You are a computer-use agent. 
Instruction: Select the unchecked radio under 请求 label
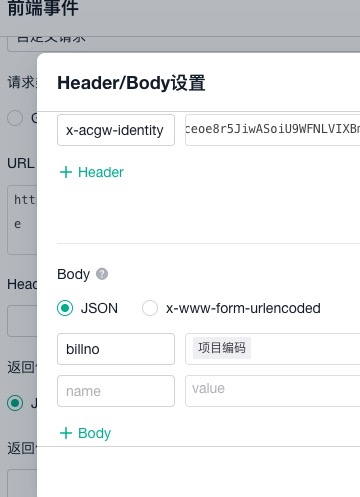(15, 118)
